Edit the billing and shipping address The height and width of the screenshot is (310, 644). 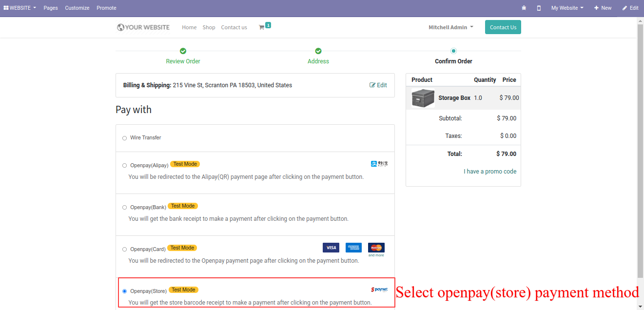coord(378,85)
